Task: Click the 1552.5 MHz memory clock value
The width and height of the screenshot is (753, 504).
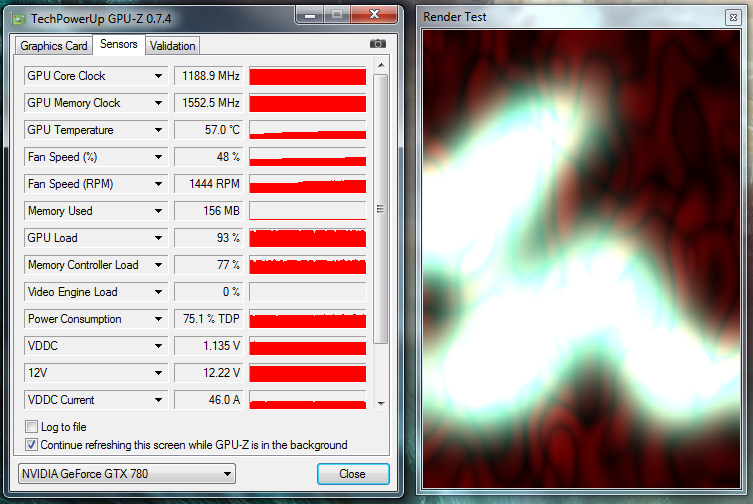Action: (208, 103)
